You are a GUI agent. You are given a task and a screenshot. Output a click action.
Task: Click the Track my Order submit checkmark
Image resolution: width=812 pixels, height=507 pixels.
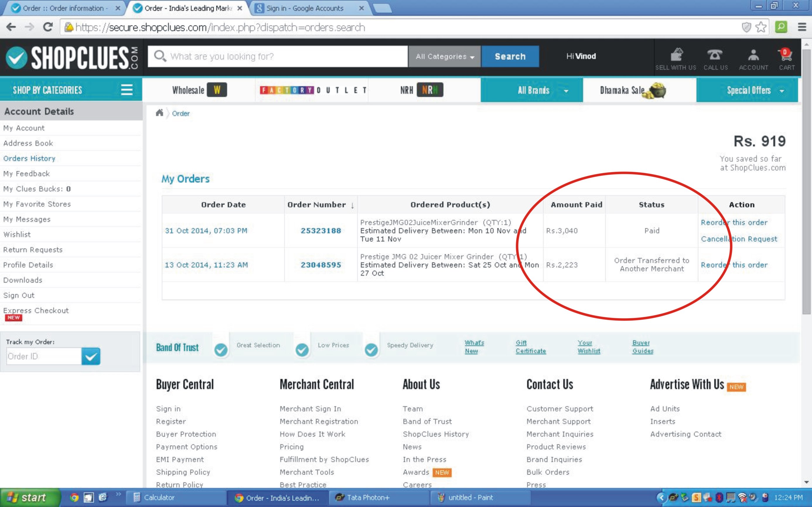(91, 356)
